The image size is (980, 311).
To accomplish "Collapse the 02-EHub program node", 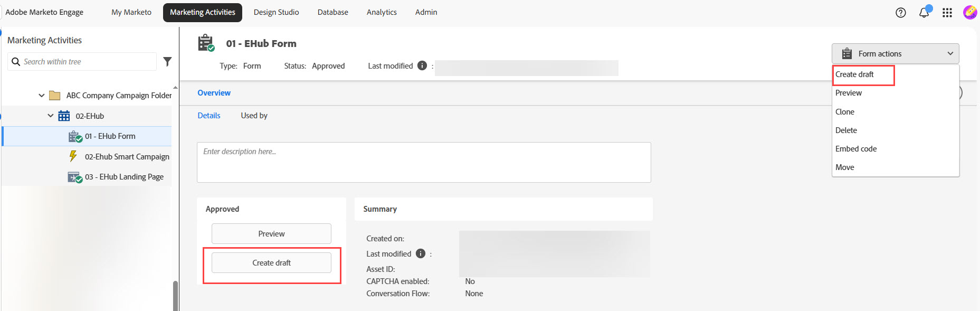I will [x=51, y=116].
